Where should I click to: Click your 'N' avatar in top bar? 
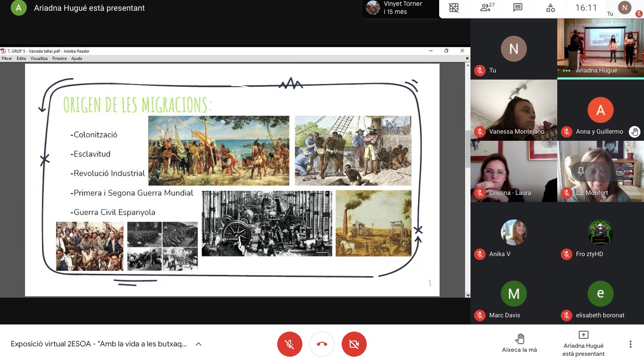click(624, 7)
